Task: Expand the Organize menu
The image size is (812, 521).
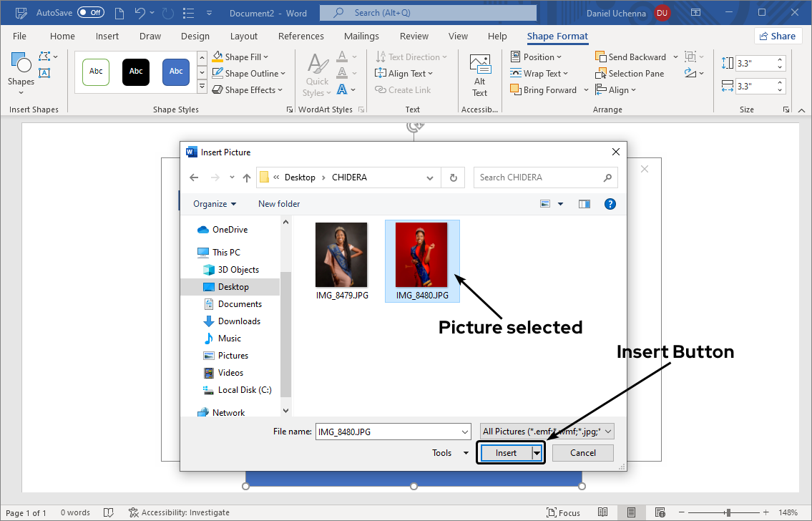Action: 215,204
